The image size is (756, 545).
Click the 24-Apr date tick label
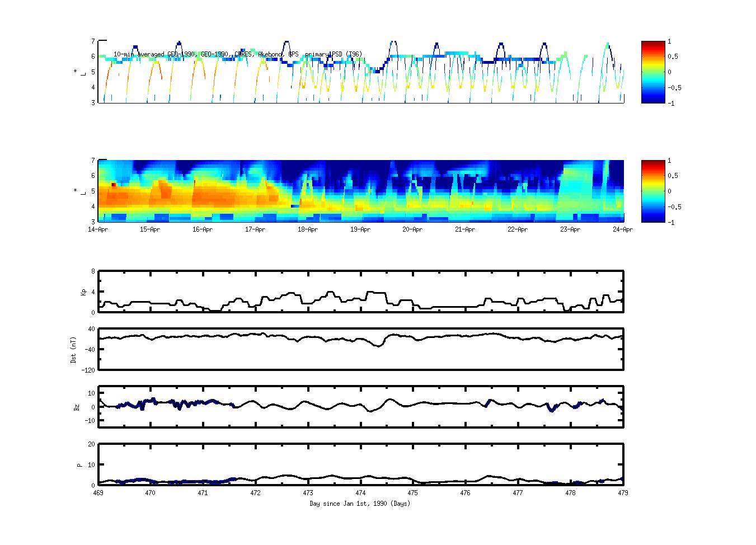click(622, 229)
